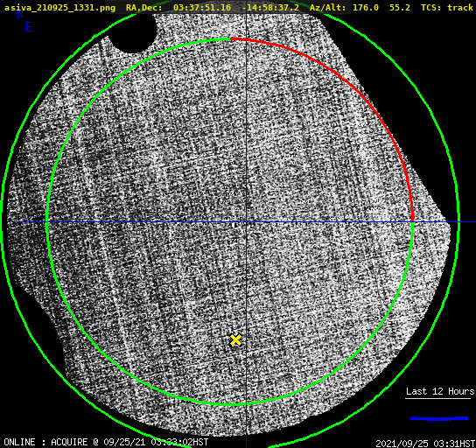Click the Az/Alt value 176.0

point(366,7)
